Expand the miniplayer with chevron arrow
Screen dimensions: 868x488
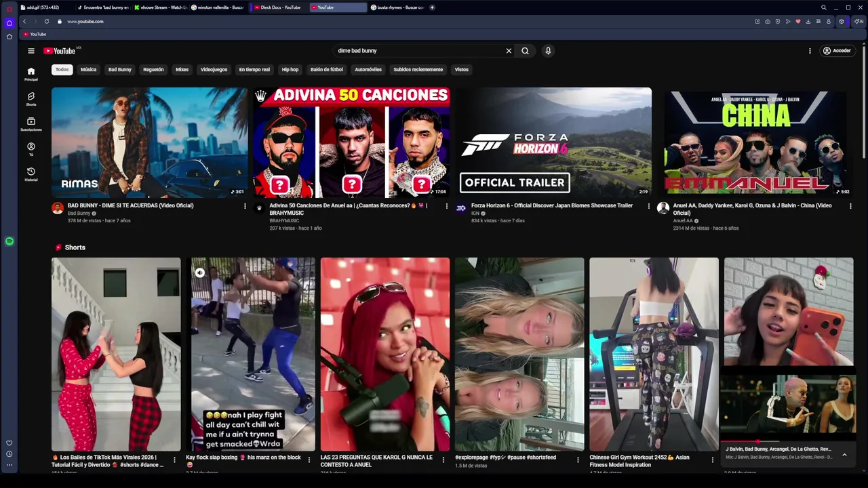pyautogui.click(x=844, y=455)
